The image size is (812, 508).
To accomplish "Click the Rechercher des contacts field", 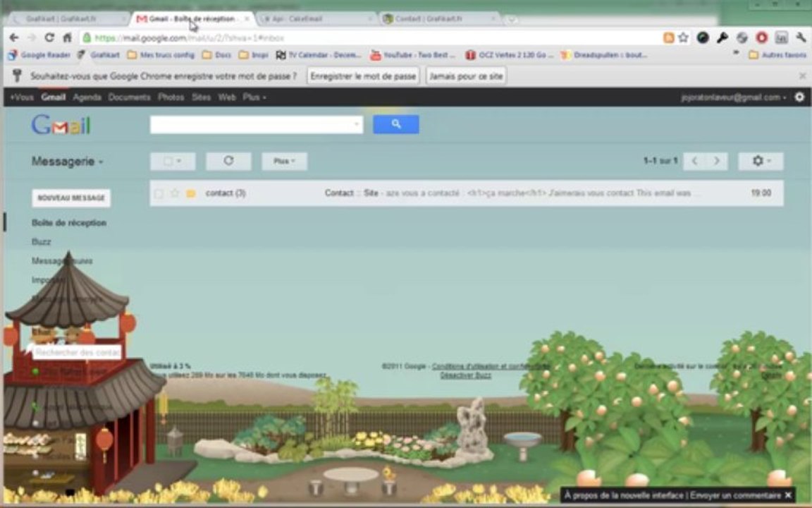I will [x=78, y=353].
